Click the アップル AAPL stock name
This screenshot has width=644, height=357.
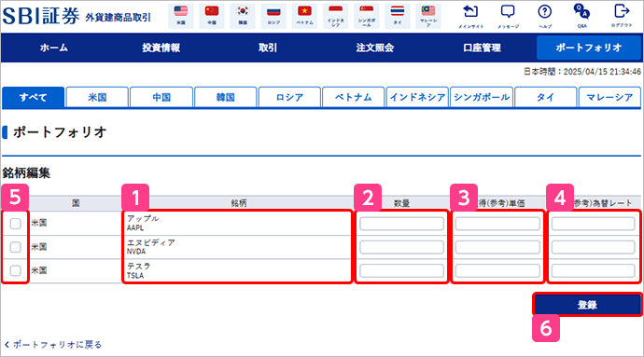point(143,223)
